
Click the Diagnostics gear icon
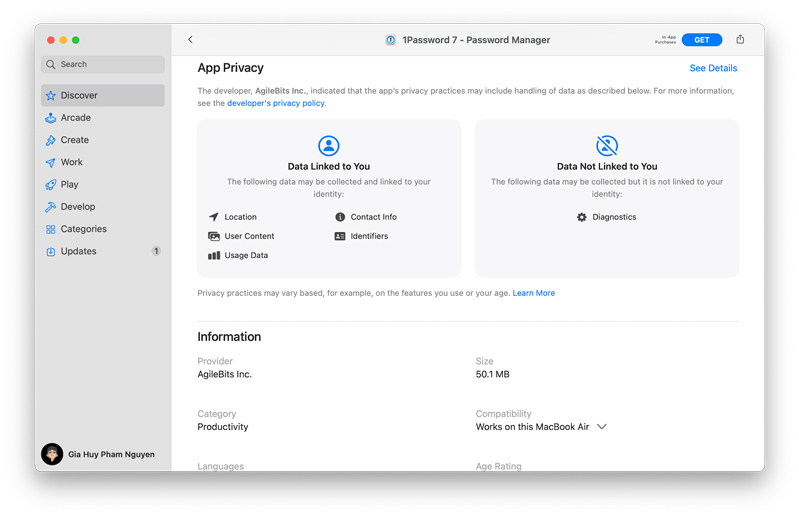(582, 217)
